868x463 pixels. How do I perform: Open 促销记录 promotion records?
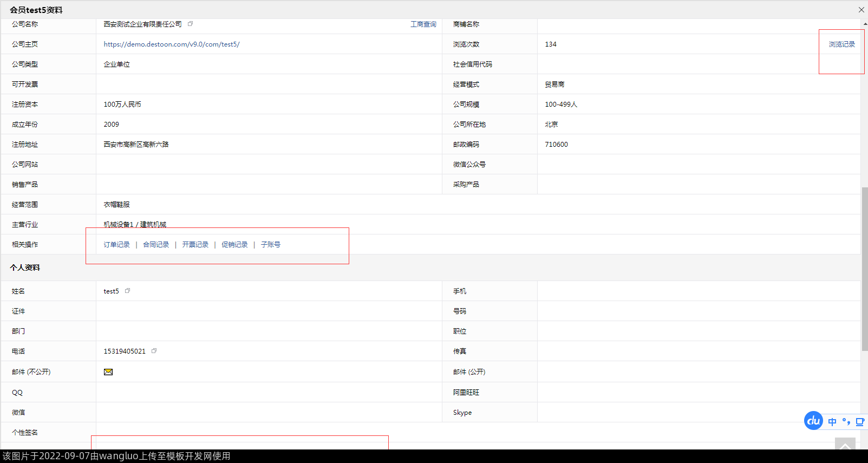pos(234,245)
